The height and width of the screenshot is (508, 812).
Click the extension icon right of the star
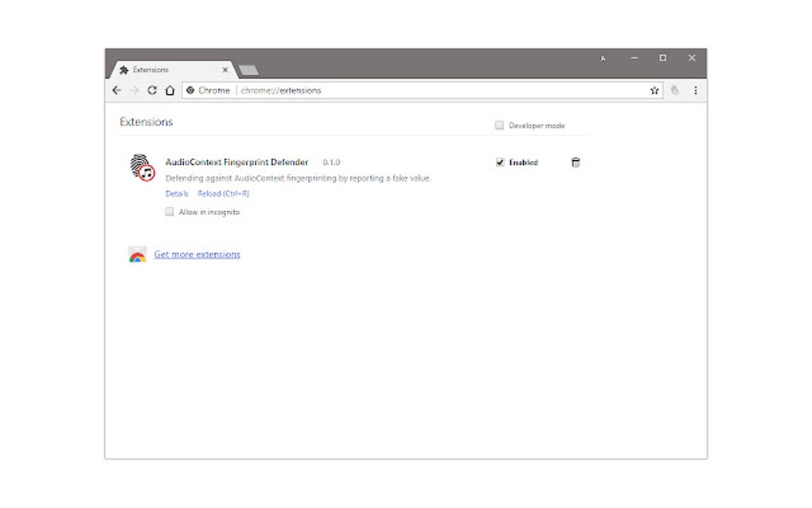pyautogui.click(x=674, y=90)
